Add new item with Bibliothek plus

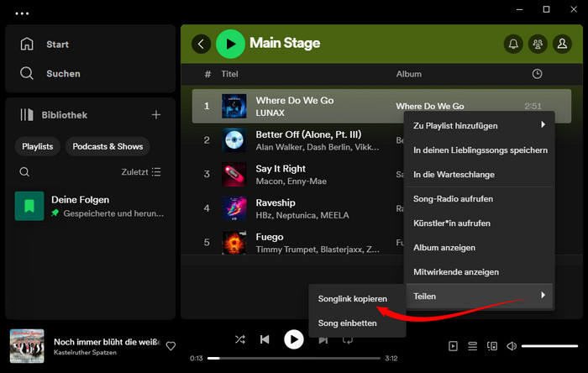pyautogui.click(x=156, y=115)
